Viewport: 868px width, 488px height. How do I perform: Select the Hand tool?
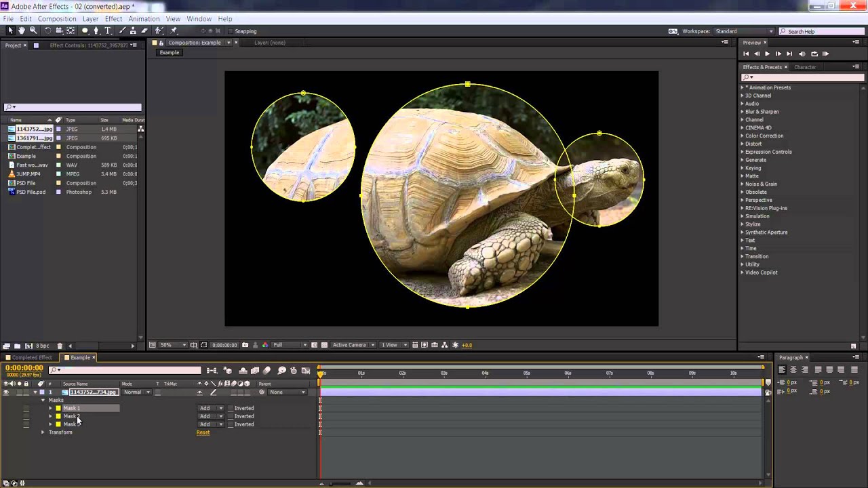(x=21, y=30)
